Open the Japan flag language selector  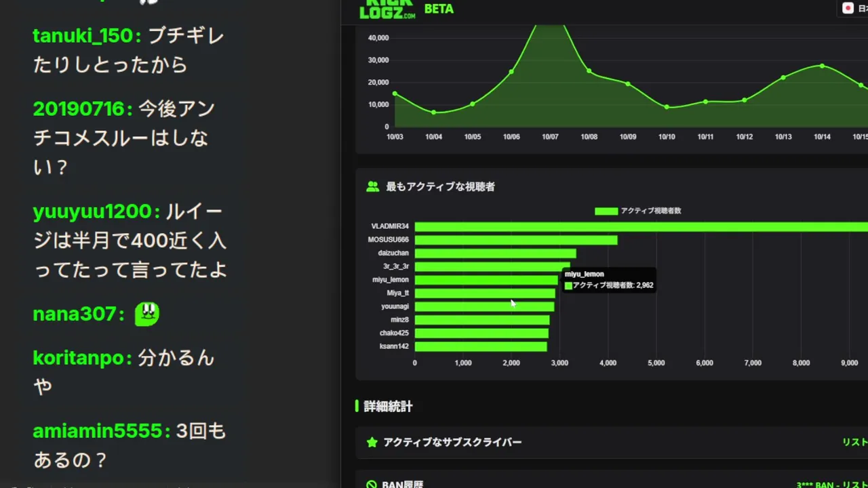[x=854, y=8]
